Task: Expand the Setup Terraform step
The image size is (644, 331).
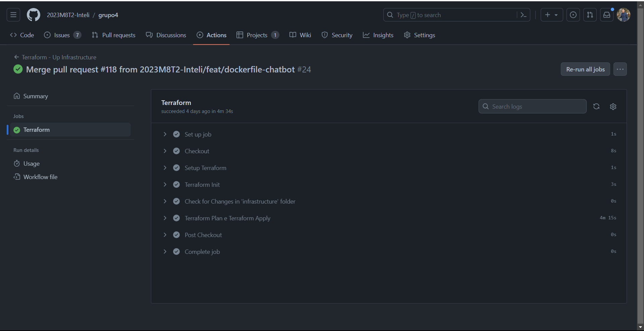Action: point(389,168)
